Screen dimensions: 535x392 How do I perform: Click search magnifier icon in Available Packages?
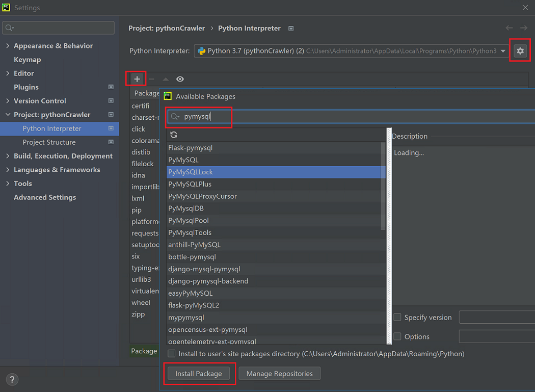(x=175, y=117)
